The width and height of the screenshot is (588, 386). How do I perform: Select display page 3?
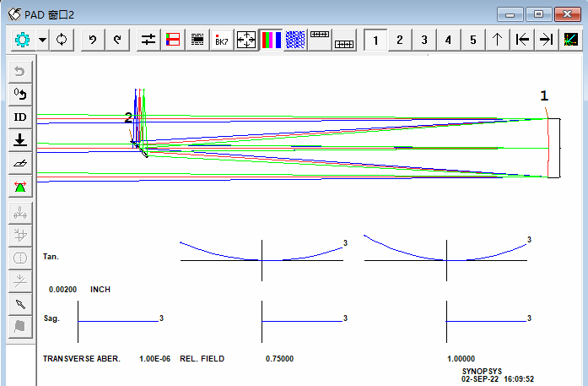click(x=424, y=40)
